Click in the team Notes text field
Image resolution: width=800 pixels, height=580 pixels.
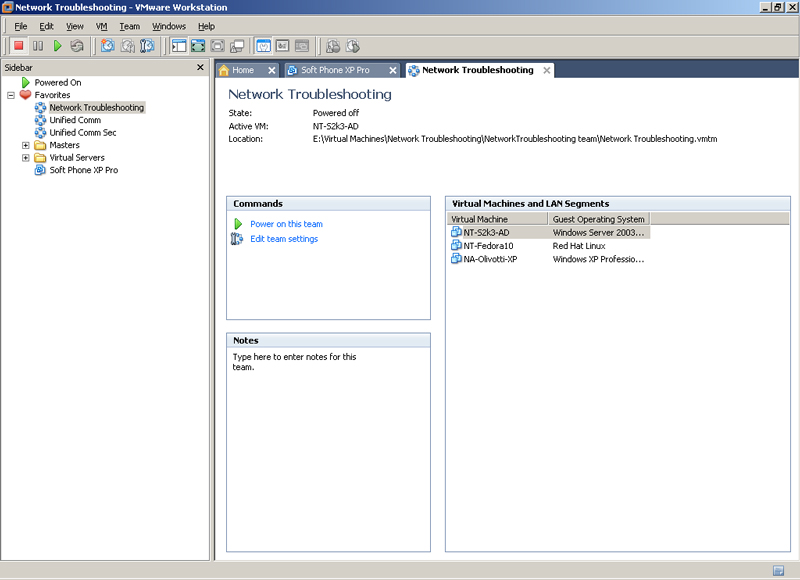coord(328,449)
